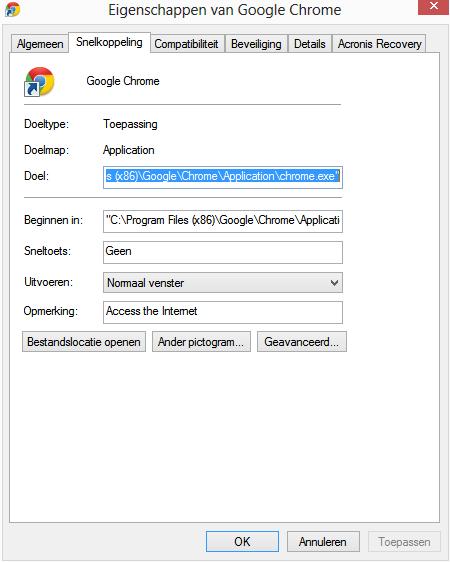Click the title bar Chrome icon
This screenshot has height=562, width=450.
[x=13, y=10]
